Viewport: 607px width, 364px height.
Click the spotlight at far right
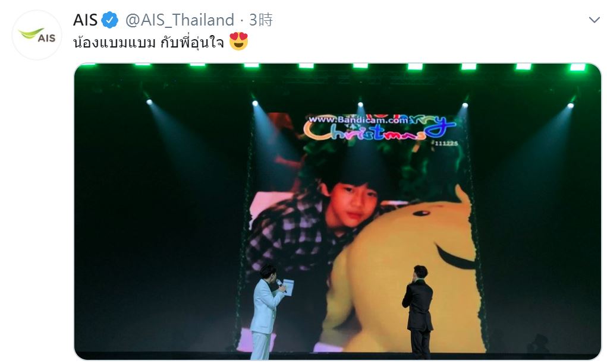click(x=570, y=105)
